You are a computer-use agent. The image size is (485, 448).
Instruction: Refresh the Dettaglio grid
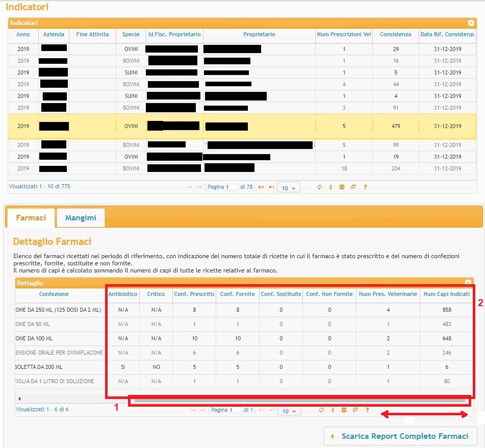click(322, 410)
